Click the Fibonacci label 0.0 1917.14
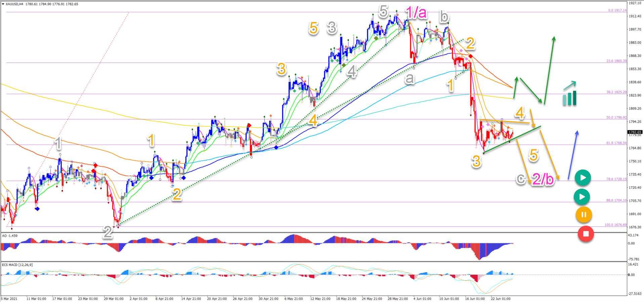644x302 pixels. [x=617, y=10]
